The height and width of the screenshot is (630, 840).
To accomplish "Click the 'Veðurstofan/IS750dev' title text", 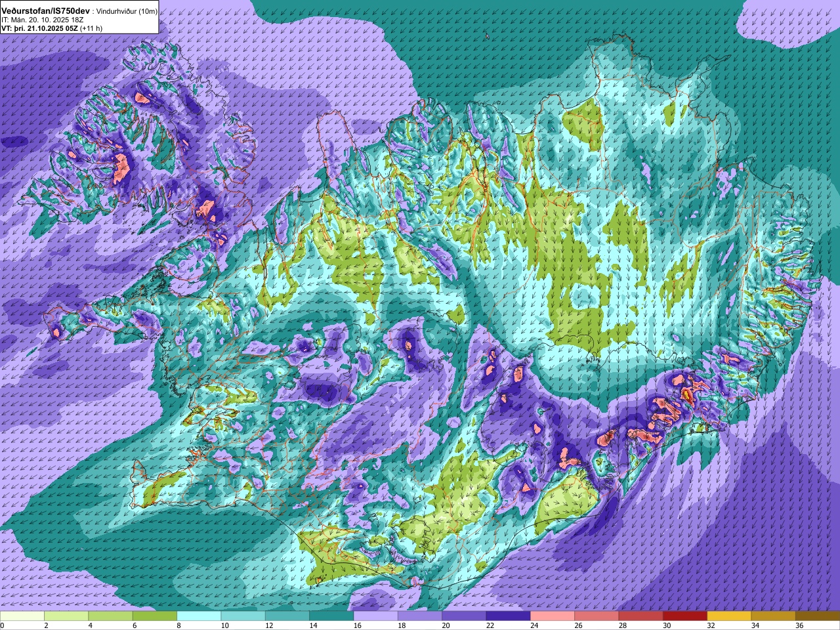I will click(45, 11).
